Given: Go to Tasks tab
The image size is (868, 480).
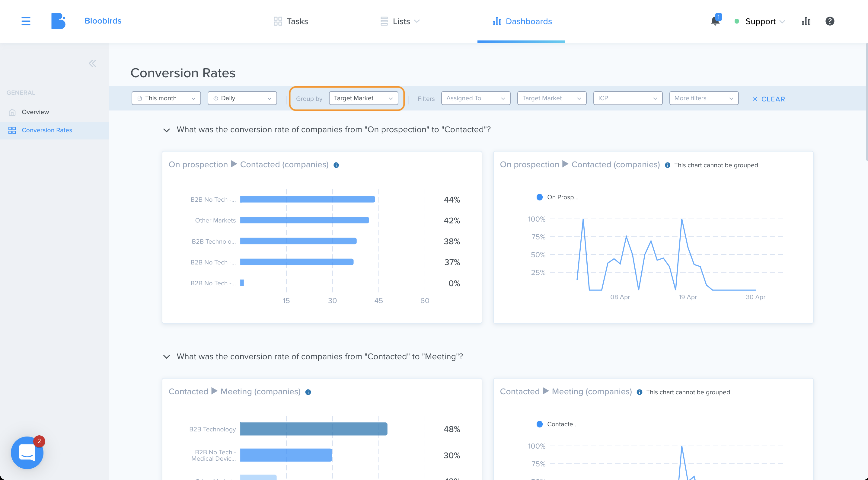Looking at the screenshot, I should point(290,21).
